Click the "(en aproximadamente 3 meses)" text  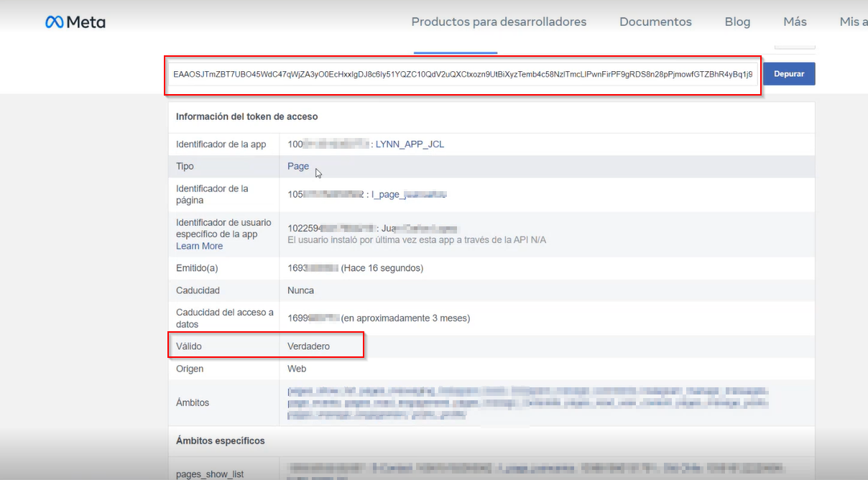405,318
